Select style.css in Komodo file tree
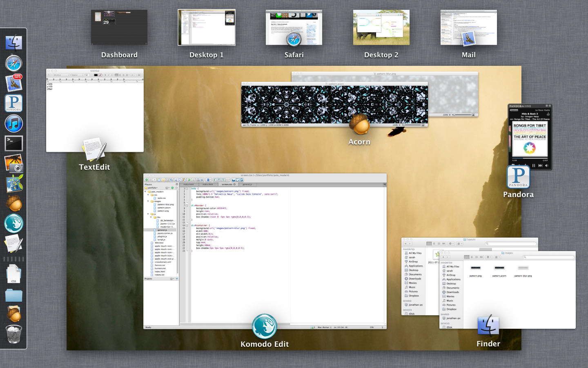The image size is (588, 368). [x=161, y=198]
